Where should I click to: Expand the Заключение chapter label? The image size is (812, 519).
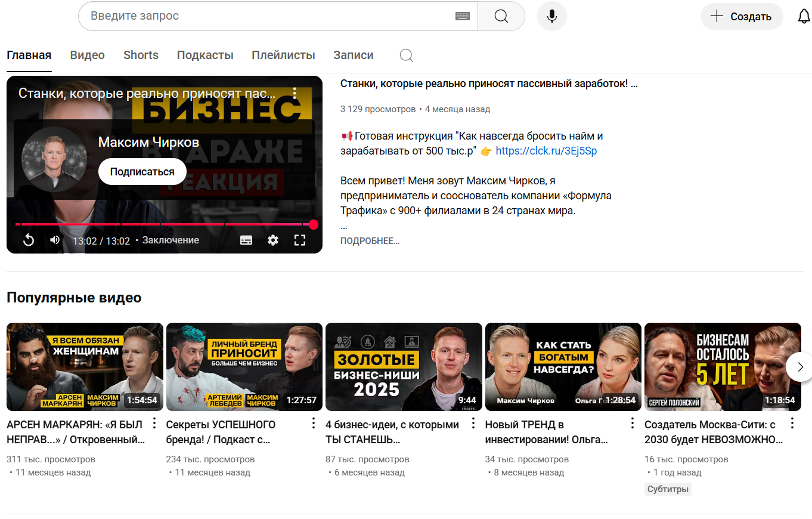(x=171, y=240)
